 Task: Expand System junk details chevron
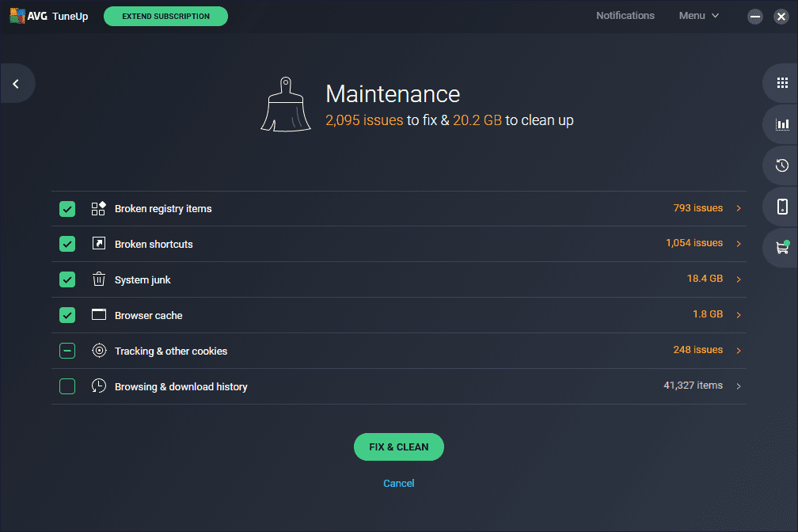[739, 279]
